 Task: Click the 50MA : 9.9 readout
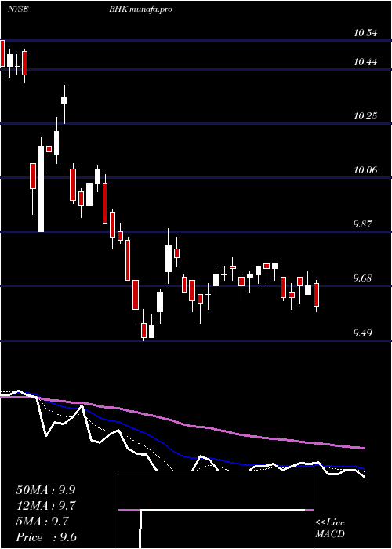click(x=45, y=490)
